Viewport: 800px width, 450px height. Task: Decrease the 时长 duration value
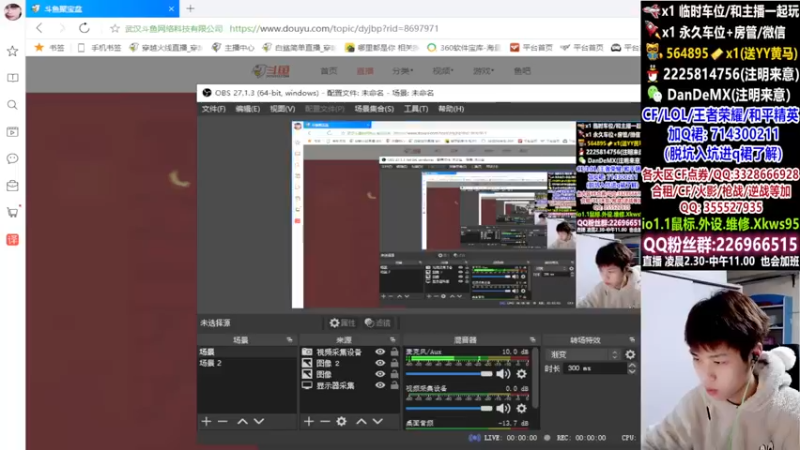632,371
